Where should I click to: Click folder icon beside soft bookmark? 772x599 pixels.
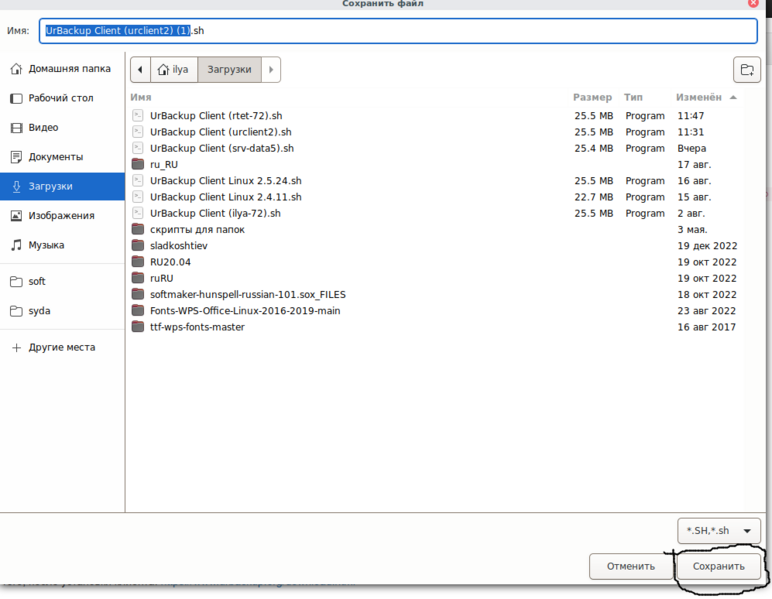pos(16,282)
